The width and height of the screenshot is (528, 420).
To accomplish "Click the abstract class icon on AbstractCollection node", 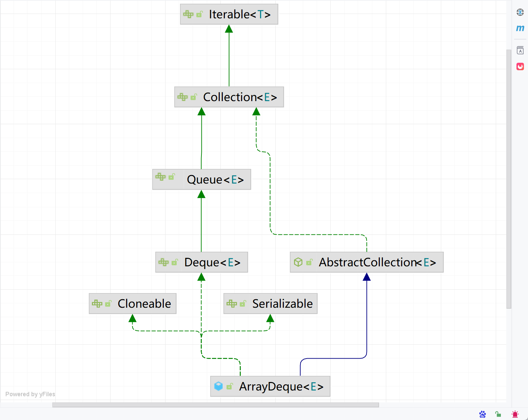I will coord(298,262).
